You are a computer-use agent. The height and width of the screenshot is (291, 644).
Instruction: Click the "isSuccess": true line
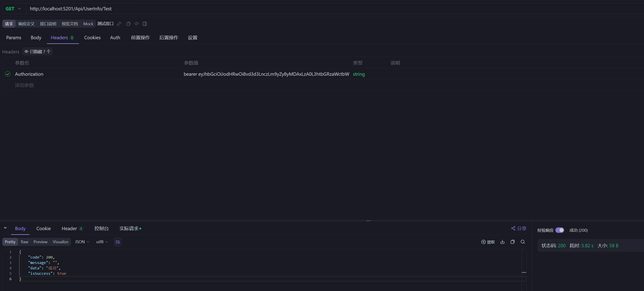click(47, 273)
